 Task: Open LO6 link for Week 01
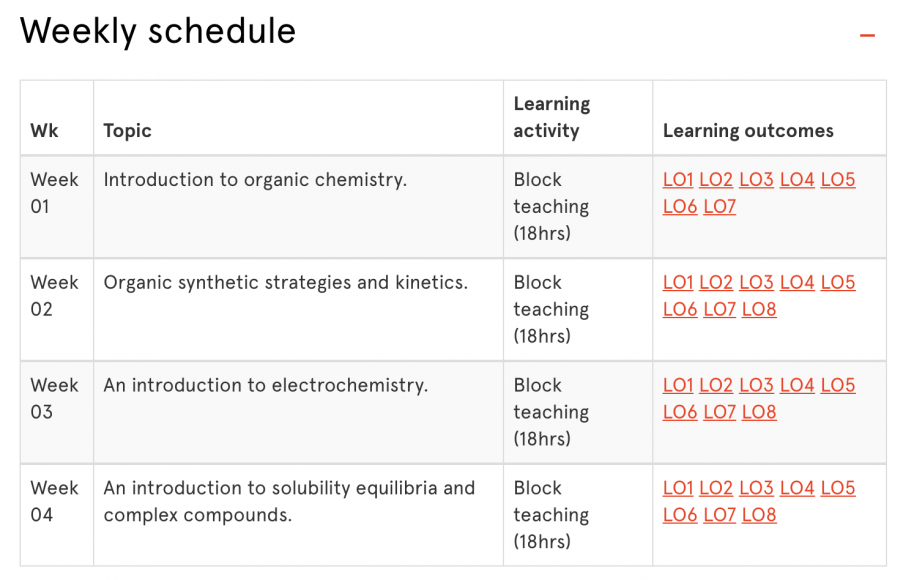coord(680,207)
